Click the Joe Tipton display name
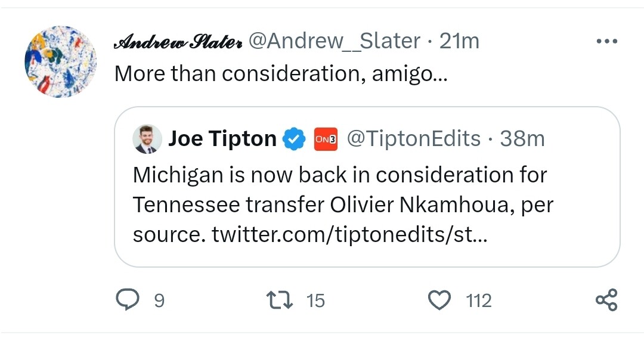The image size is (644, 338). click(222, 139)
